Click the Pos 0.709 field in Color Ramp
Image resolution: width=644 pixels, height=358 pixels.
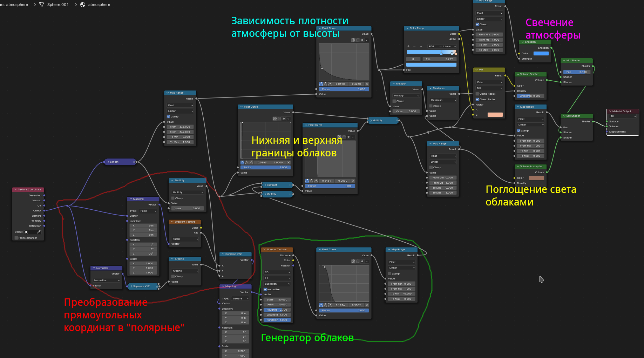pyautogui.click(x=440, y=59)
